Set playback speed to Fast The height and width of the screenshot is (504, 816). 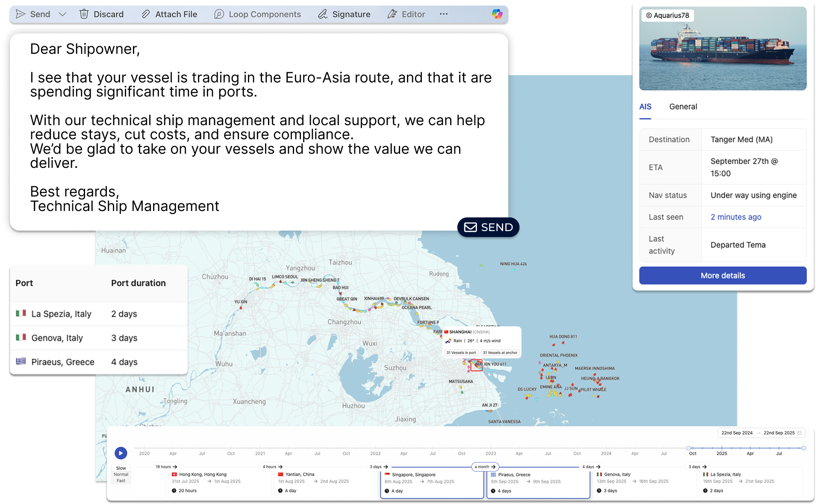121,481
